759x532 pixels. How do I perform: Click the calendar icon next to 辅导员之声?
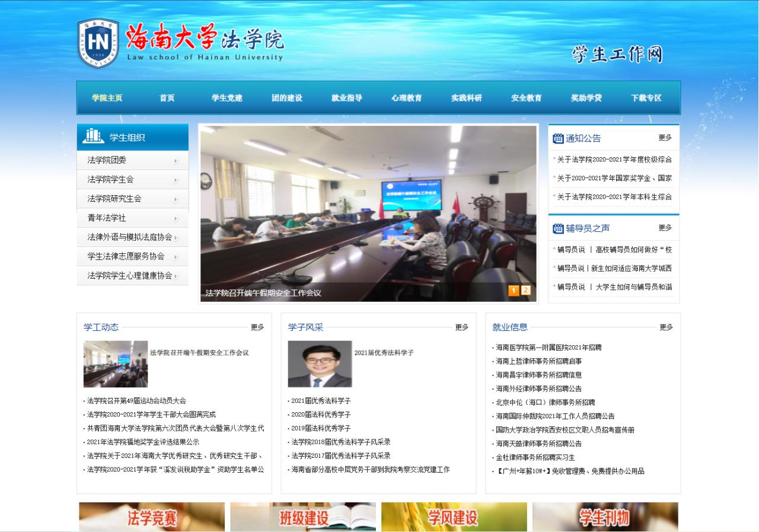(x=557, y=228)
